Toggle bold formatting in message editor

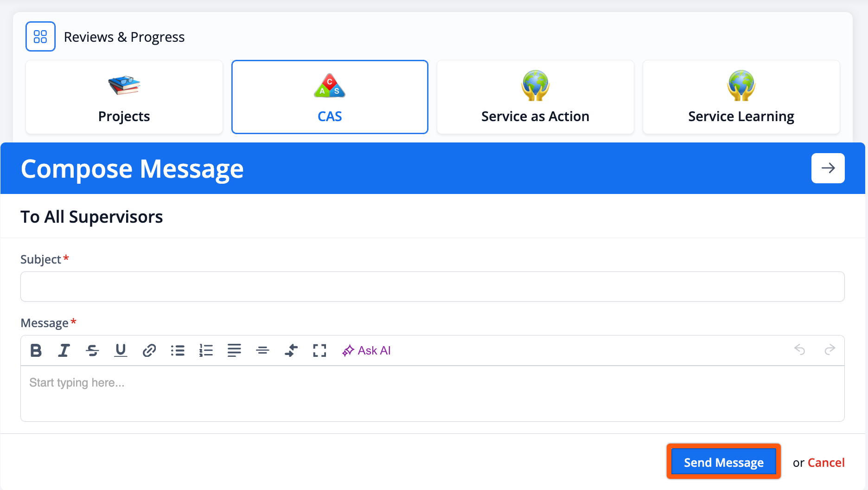coord(36,350)
